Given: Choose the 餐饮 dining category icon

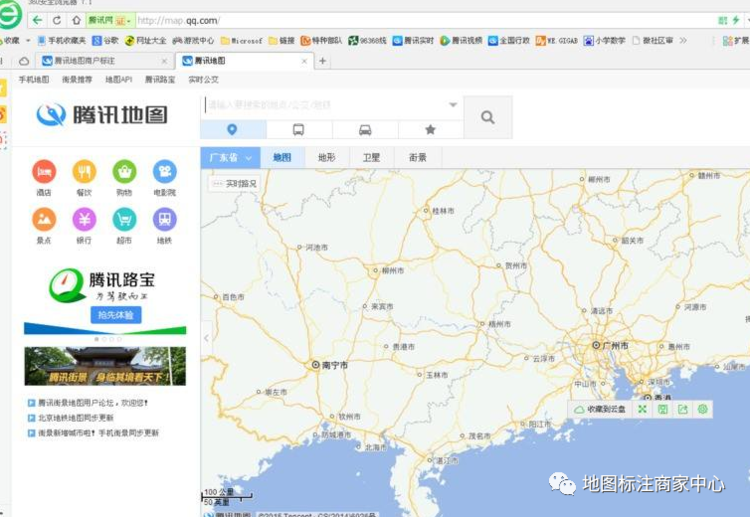Looking at the screenshot, I should 84,172.
